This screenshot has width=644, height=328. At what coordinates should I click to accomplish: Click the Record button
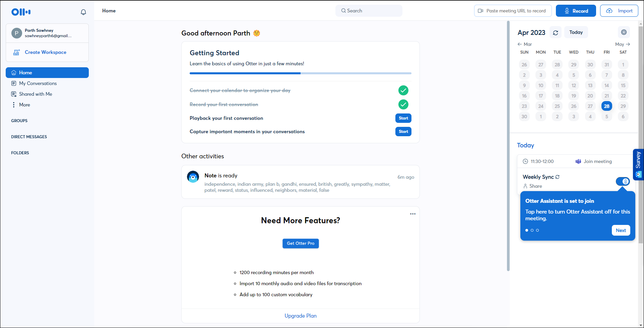576,11
